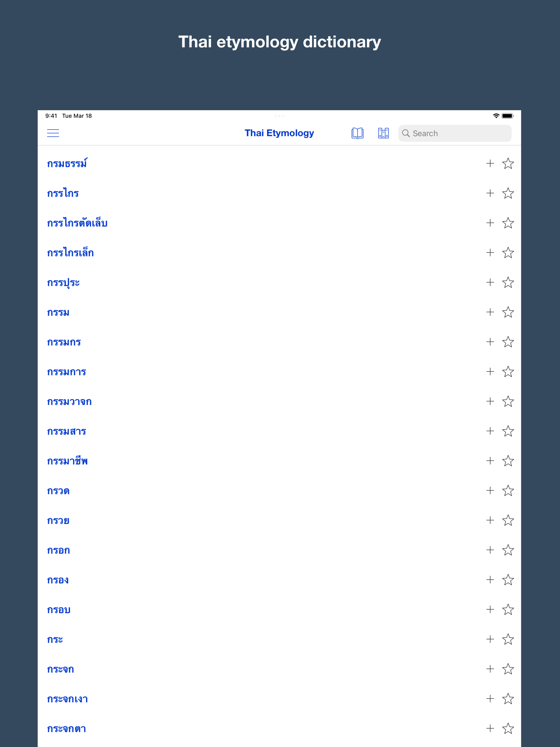Favorite the word กรมธรรม์ with its star
560x747 pixels.
(508, 164)
